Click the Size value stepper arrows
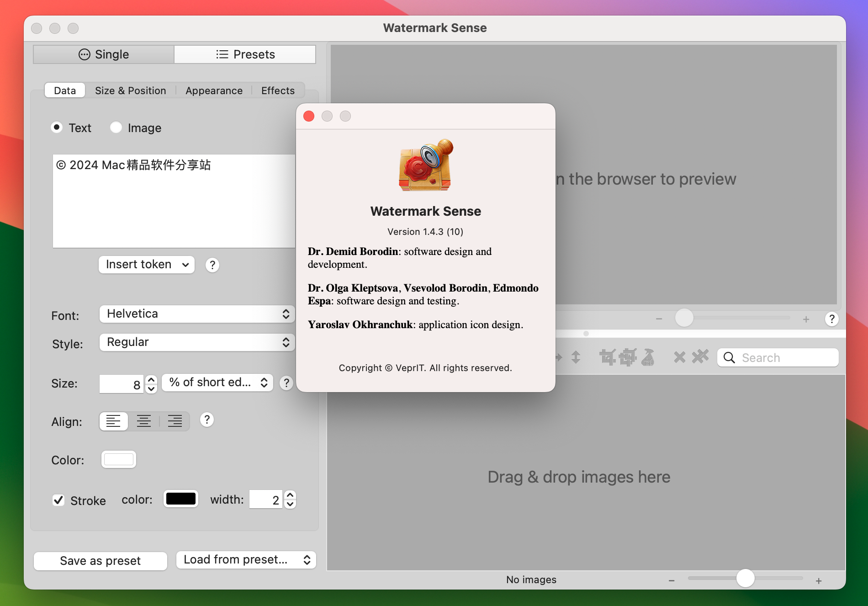The width and height of the screenshot is (868, 606). click(x=151, y=384)
